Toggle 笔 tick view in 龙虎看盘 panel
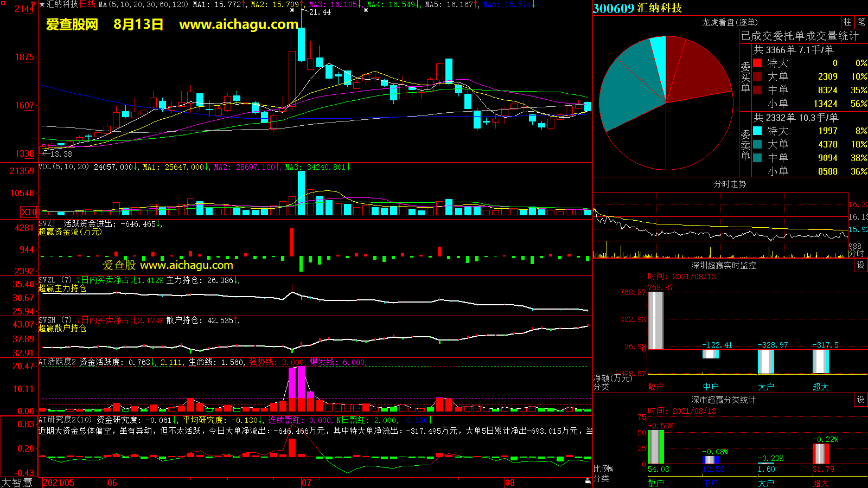This screenshot has height=488, width=868. (861, 22)
